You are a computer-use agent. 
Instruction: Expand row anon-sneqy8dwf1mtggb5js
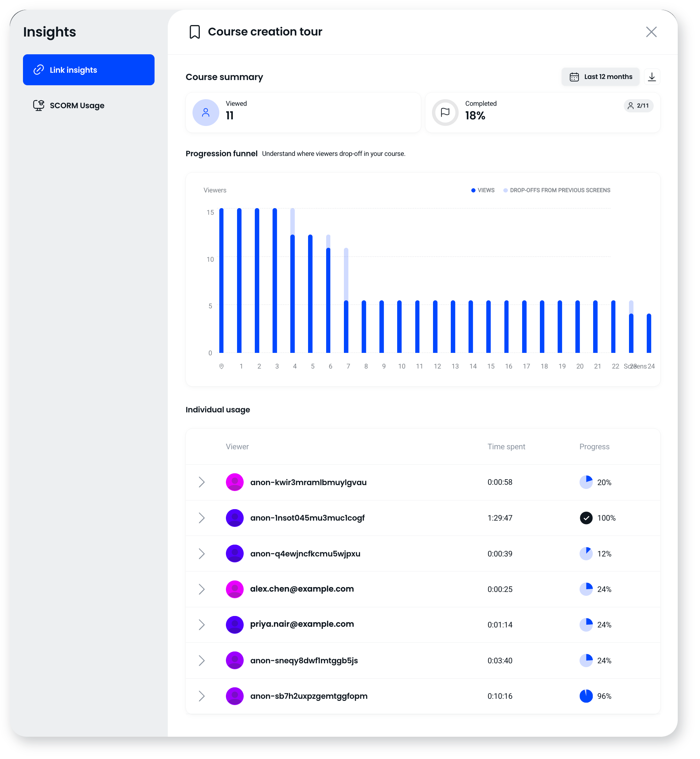click(202, 661)
